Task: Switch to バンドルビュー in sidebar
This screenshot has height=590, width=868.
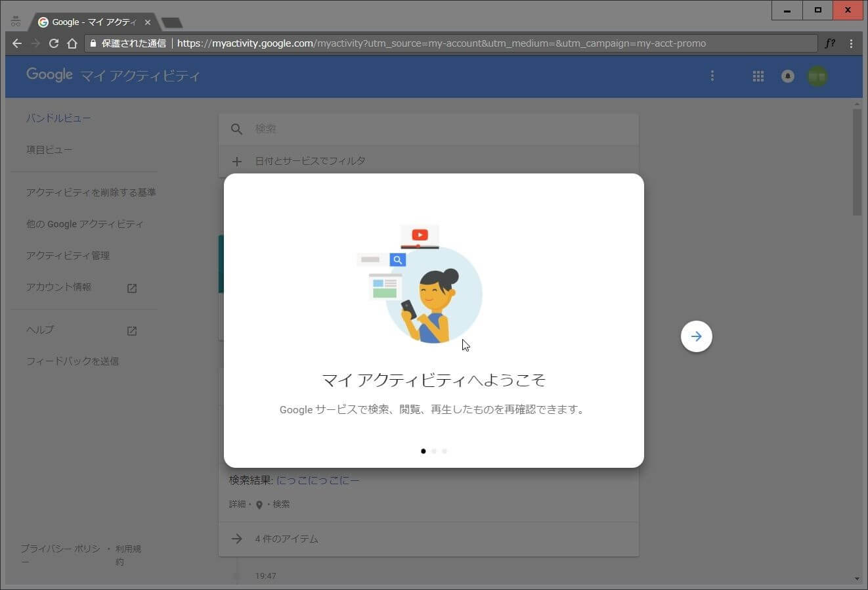Action: coord(58,118)
